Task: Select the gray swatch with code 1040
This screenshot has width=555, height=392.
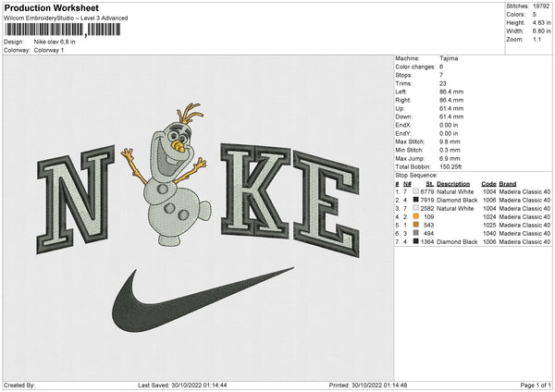Action: (x=416, y=233)
